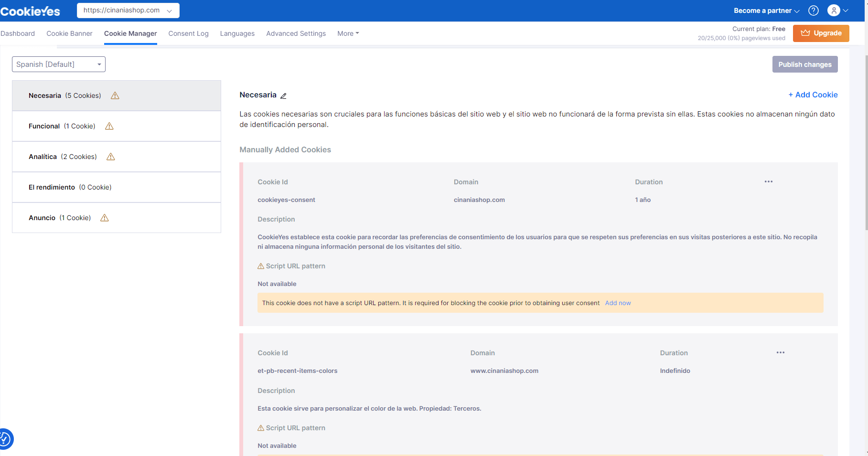Image resolution: width=868 pixels, height=456 pixels.
Task: Open the help question mark icon
Action: point(814,11)
